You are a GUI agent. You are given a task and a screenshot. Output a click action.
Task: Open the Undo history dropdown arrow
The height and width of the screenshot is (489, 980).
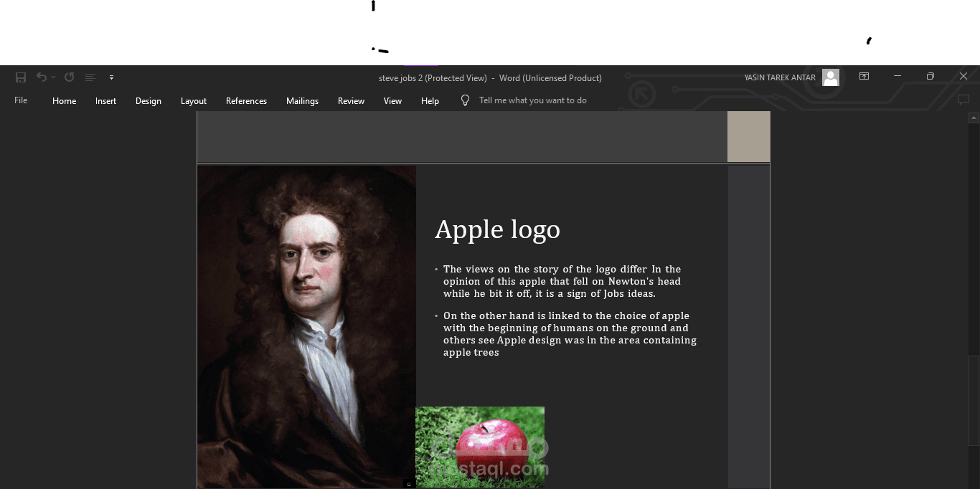[x=53, y=77]
